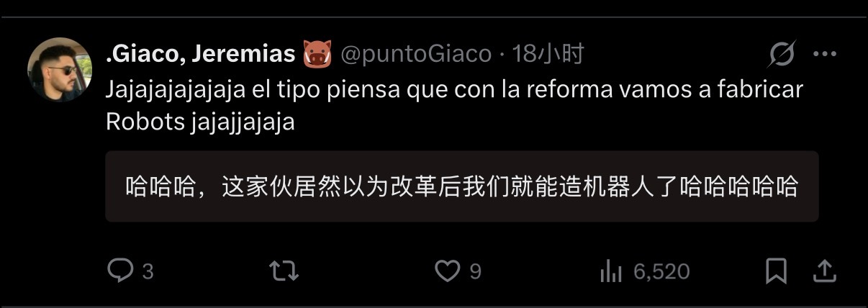Image resolution: width=868 pixels, height=308 pixels.
Task: Open the profile picture of .Giaco, Jeremias
Action: point(60,70)
